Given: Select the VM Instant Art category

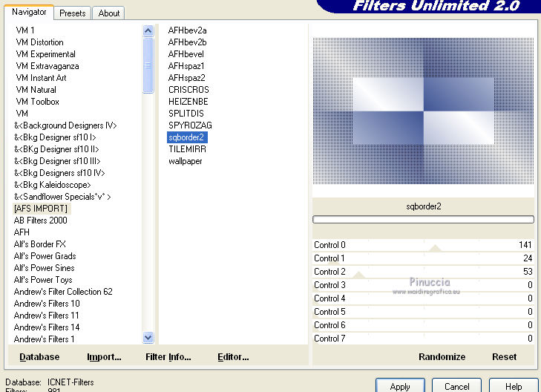Looking at the screenshot, I should click(x=41, y=78).
